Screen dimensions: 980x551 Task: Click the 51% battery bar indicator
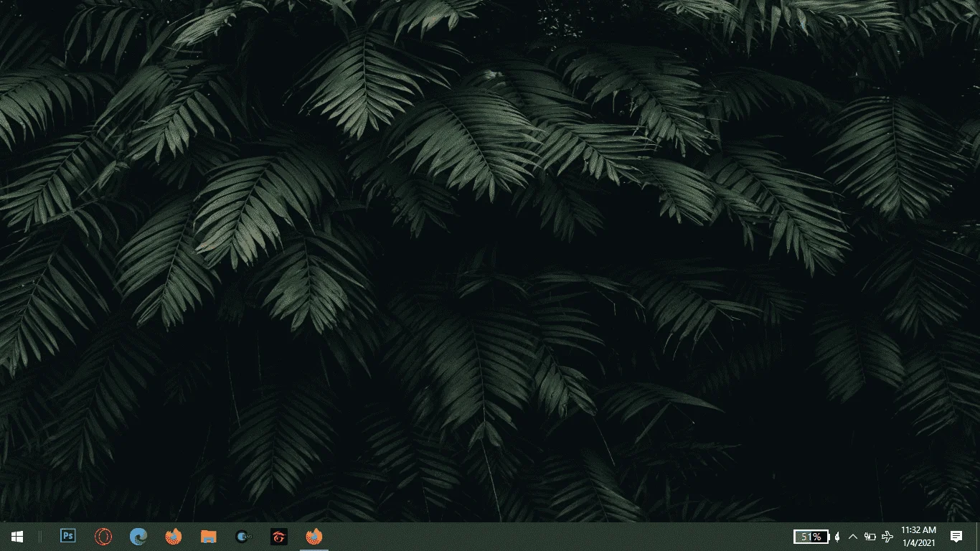[x=811, y=537]
